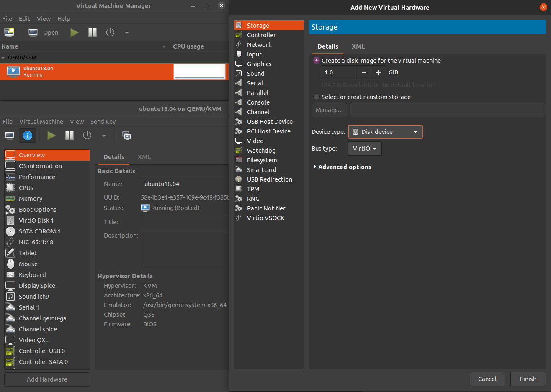This screenshot has height=392, width=551.
Task: Click Cancel button
Action: click(487, 379)
